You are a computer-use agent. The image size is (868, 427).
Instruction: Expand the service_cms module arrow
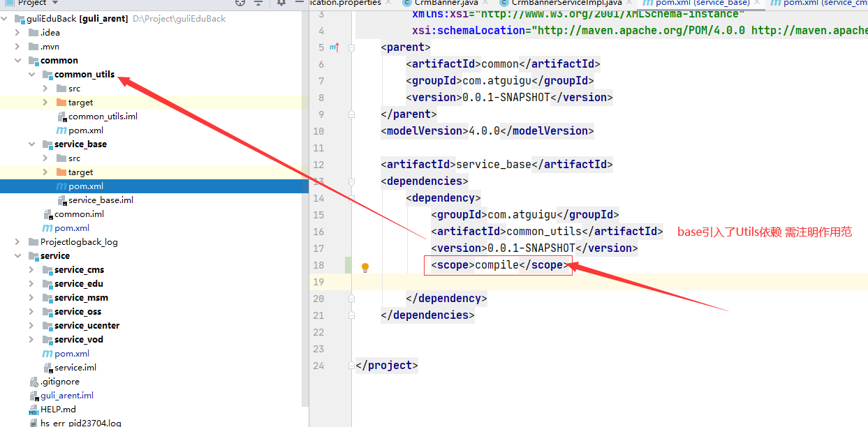click(32, 270)
